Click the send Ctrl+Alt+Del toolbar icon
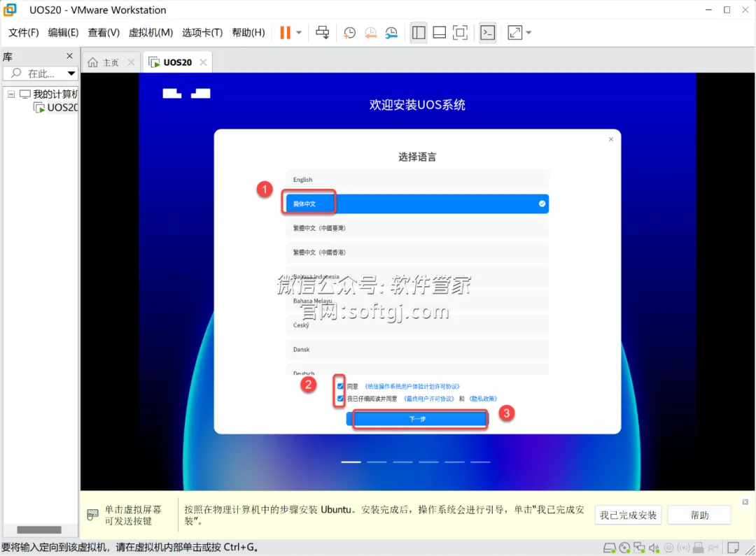This screenshot has width=756, height=556. 323,33
